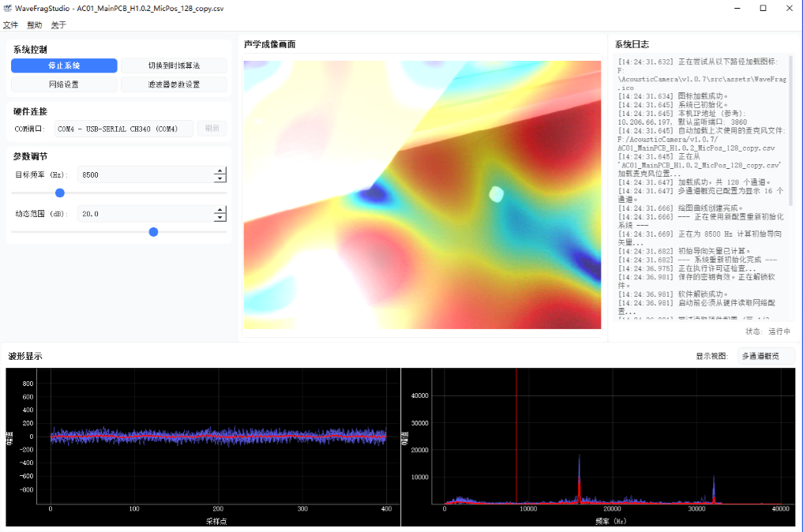Screen dimensions: 803x532
Task: Increase 目标频率 with the up arrow
Action: pyautogui.click(x=220, y=170)
